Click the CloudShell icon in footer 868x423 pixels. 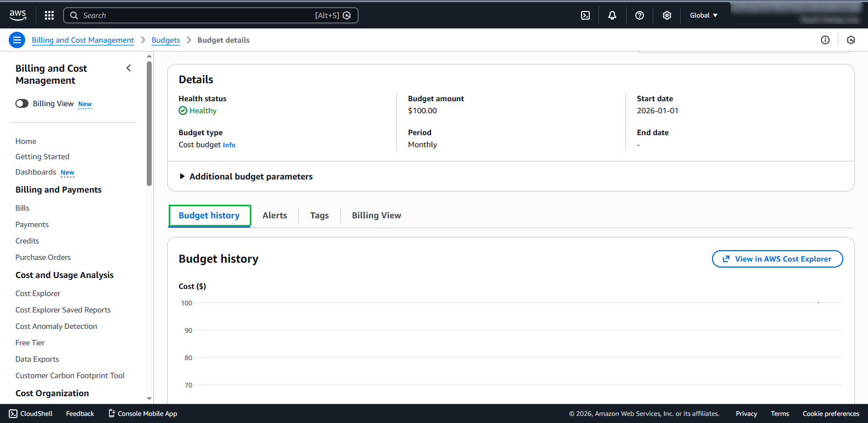[x=13, y=414]
